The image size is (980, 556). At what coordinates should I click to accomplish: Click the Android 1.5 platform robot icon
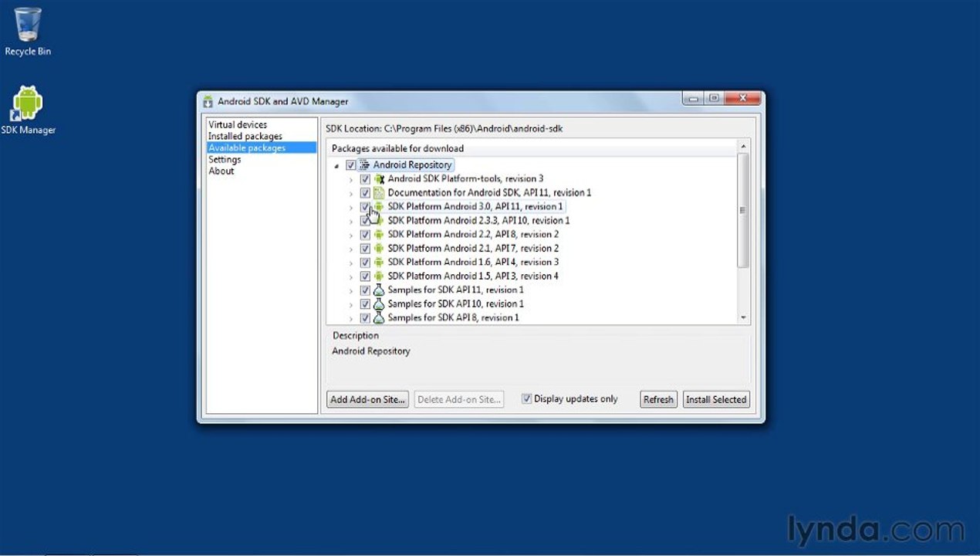tap(379, 276)
